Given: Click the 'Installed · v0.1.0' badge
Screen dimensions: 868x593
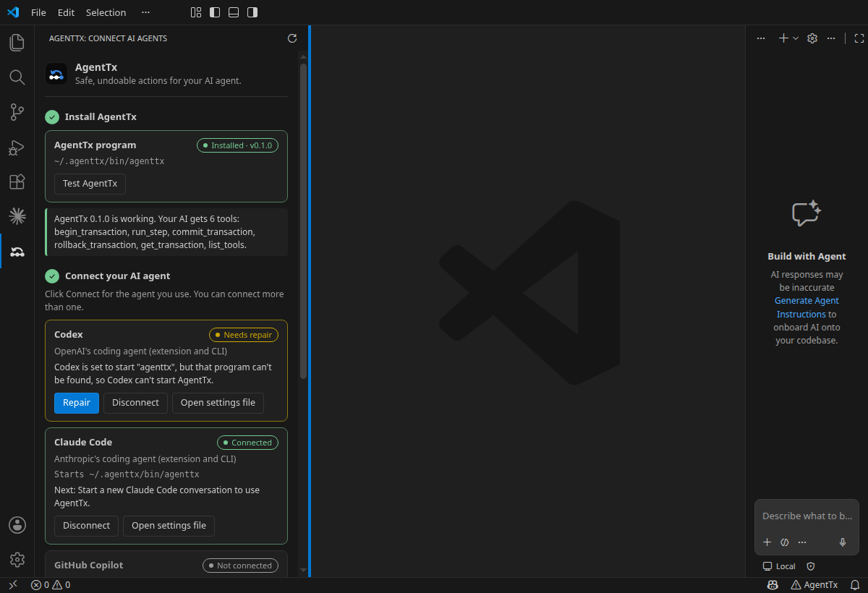Looking at the screenshot, I should [237, 145].
